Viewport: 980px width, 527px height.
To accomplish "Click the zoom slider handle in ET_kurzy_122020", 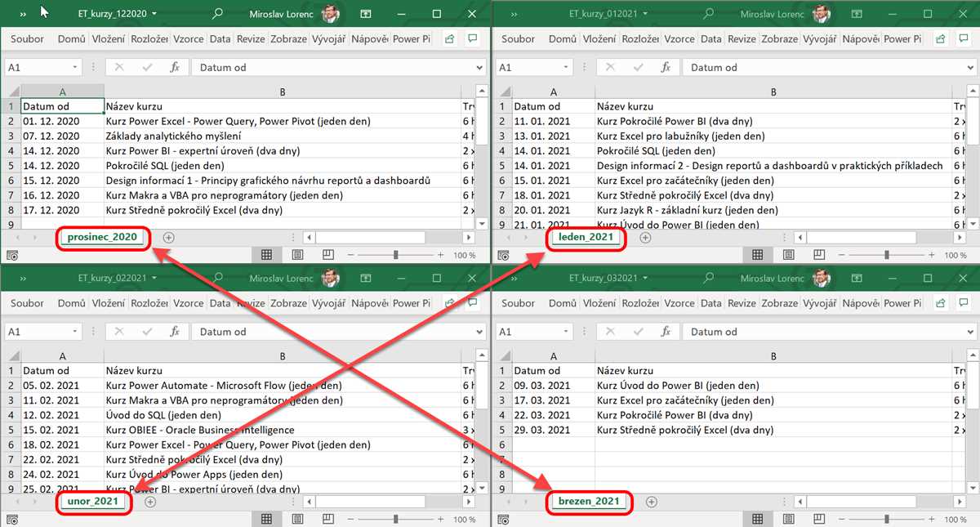I will (395, 255).
